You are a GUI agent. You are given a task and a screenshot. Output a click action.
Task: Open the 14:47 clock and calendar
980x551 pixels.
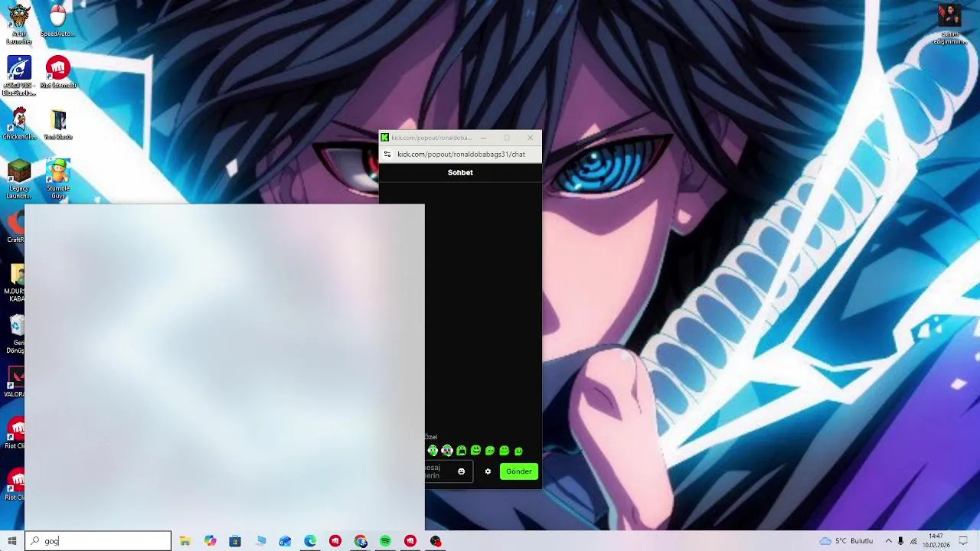[x=936, y=541]
